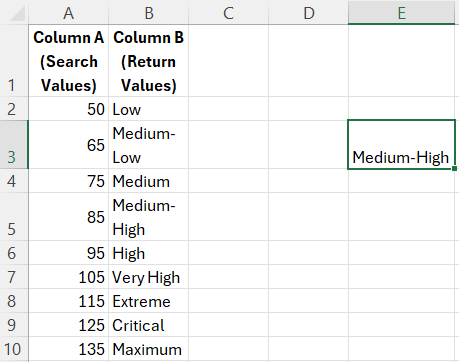Select column E header
Image resolution: width=459 pixels, height=362 pixels.
point(402,13)
